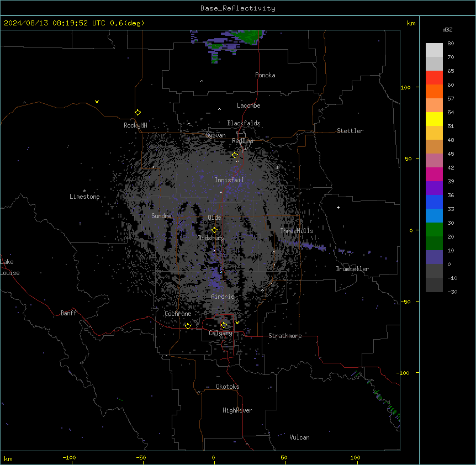Viewport: 476px width, 465px height.
Task: Select the magenta 39–42 dBZ legend swatch
Action: [x=434, y=174]
